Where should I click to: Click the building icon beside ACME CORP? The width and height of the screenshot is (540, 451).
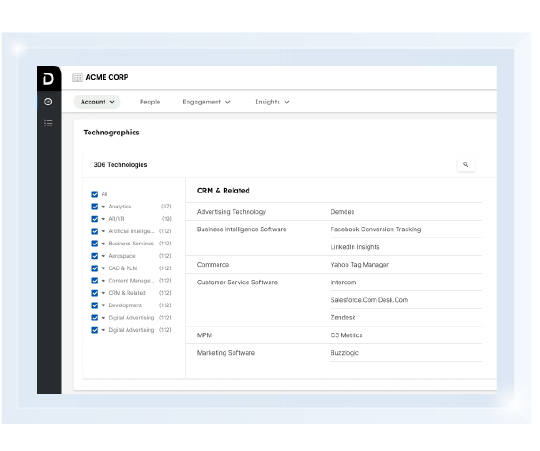(x=77, y=77)
